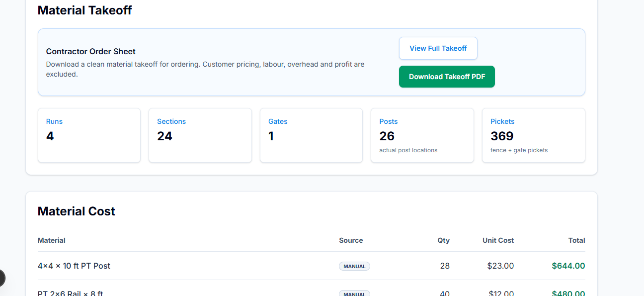Viewport: 644px width, 296px height.
Task: Select the Sections summary card showing 24
Action: (x=200, y=135)
